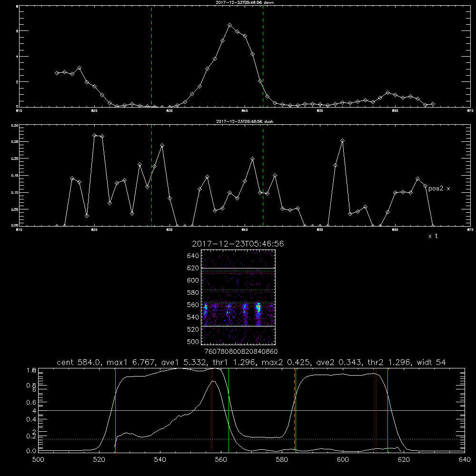Click the '580' label on bottom plot x-axis
This screenshot has width=476, height=476.
tap(282, 460)
